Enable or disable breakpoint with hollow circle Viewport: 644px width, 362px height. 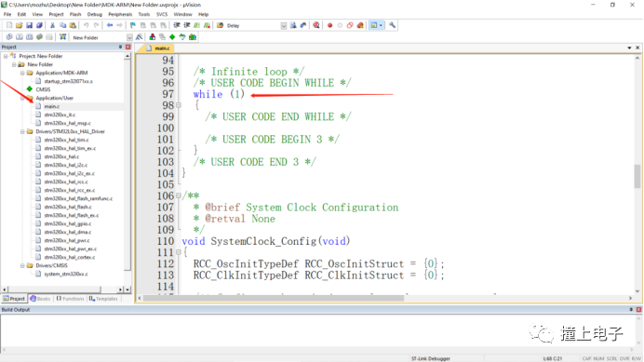click(340, 25)
